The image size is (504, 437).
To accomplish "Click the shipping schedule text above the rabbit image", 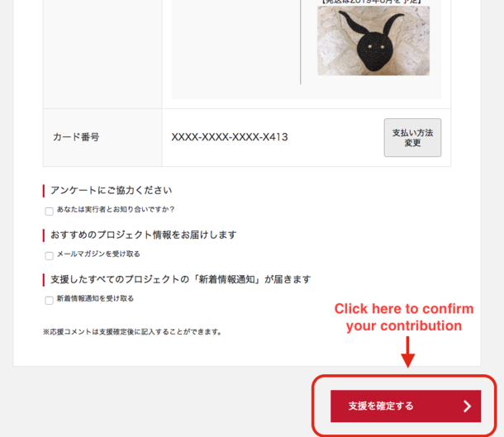I will point(372,2).
